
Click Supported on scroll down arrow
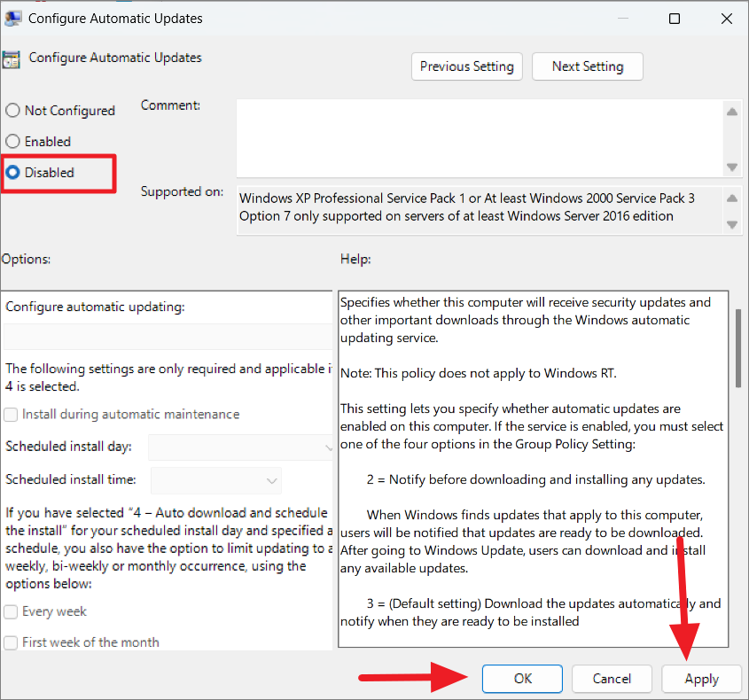click(x=732, y=224)
